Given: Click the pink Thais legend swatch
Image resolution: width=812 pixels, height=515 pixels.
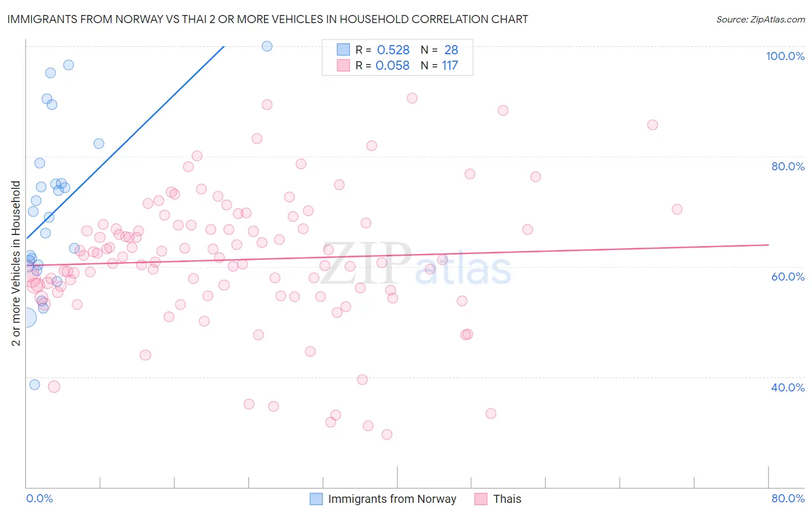Looking at the screenshot, I should (481, 499).
